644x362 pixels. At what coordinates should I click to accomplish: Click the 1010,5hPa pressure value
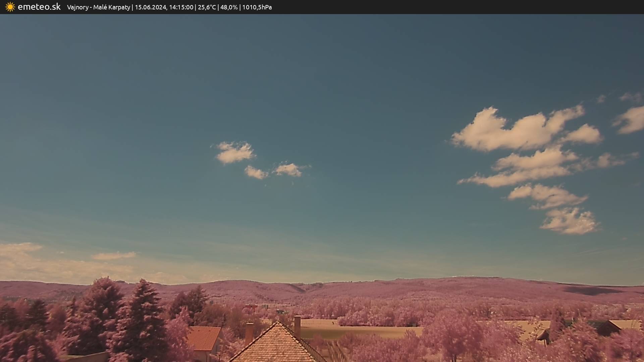click(x=257, y=7)
